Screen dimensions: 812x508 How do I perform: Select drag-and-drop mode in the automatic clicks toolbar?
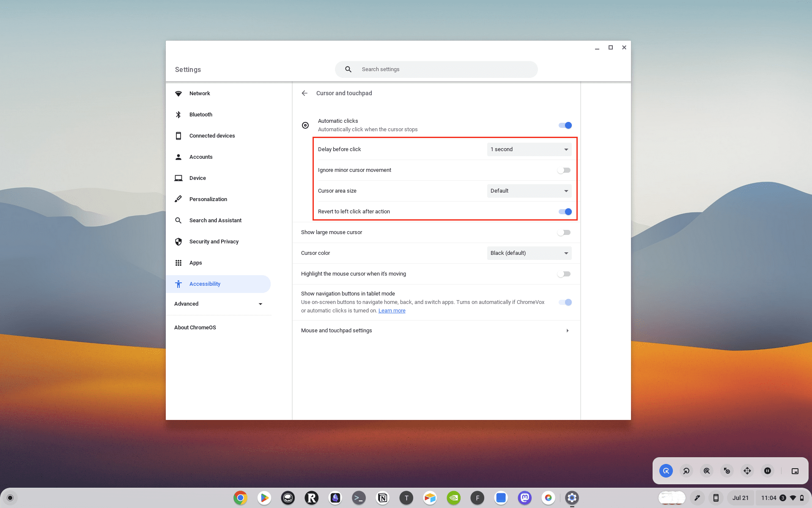(727, 470)
